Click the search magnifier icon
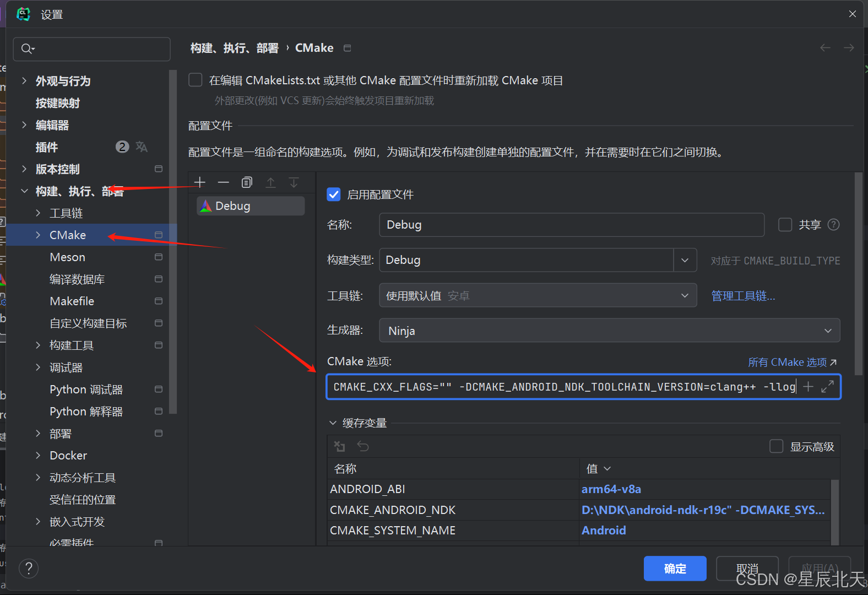The height and width of the screenshot is (595, 868). [28, 49]
